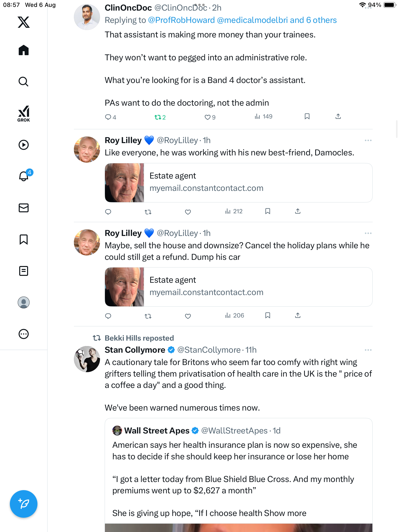399x532 pixels.
Task: Bookmark Roy Lilley's Damocles post
Action: (x=268, y=211)
